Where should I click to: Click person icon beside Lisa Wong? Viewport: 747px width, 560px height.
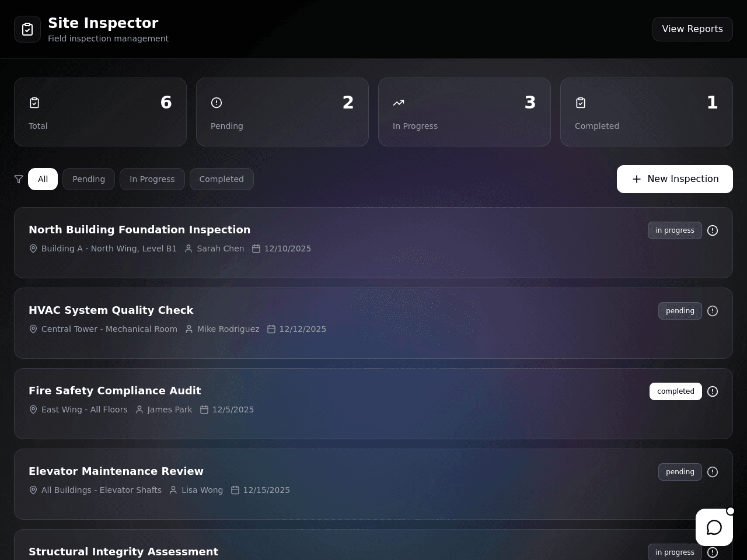click(173, 490)
